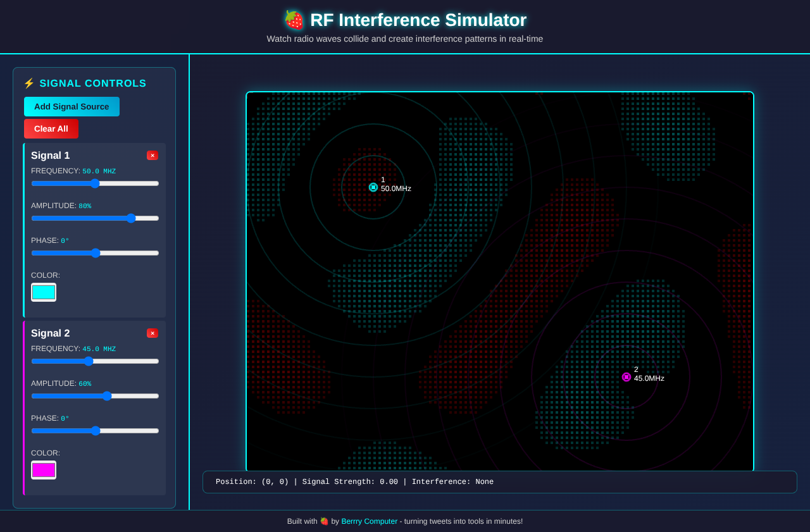Clear all signal sources
The image size is (810, 532).
pos(51,128)
